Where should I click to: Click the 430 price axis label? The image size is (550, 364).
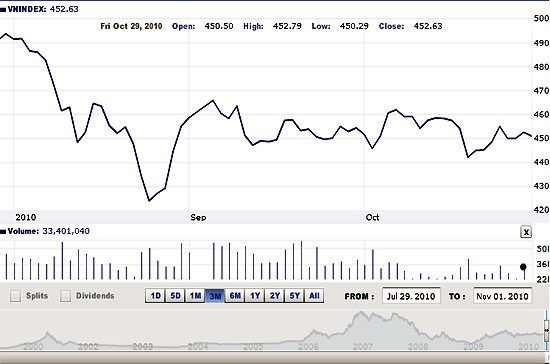(x=541, y=186)
